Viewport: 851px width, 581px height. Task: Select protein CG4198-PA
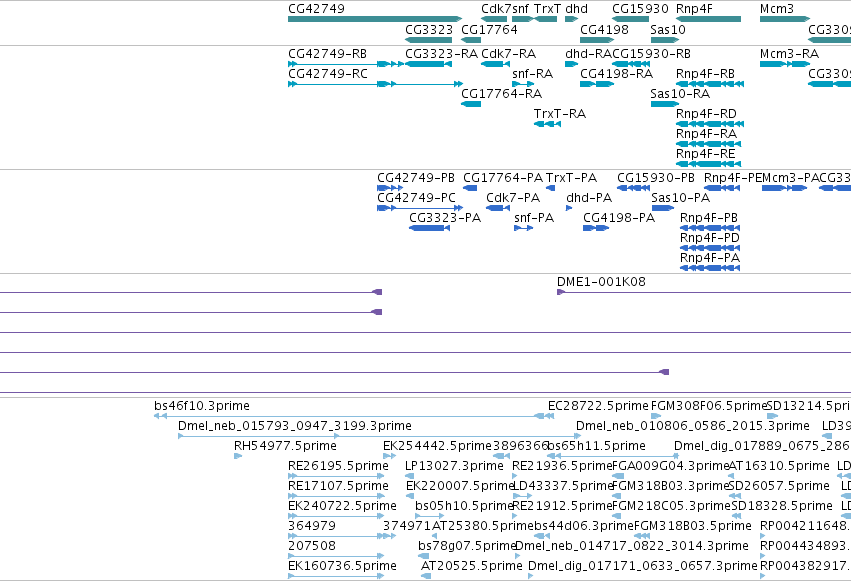[x=619, y=218]
